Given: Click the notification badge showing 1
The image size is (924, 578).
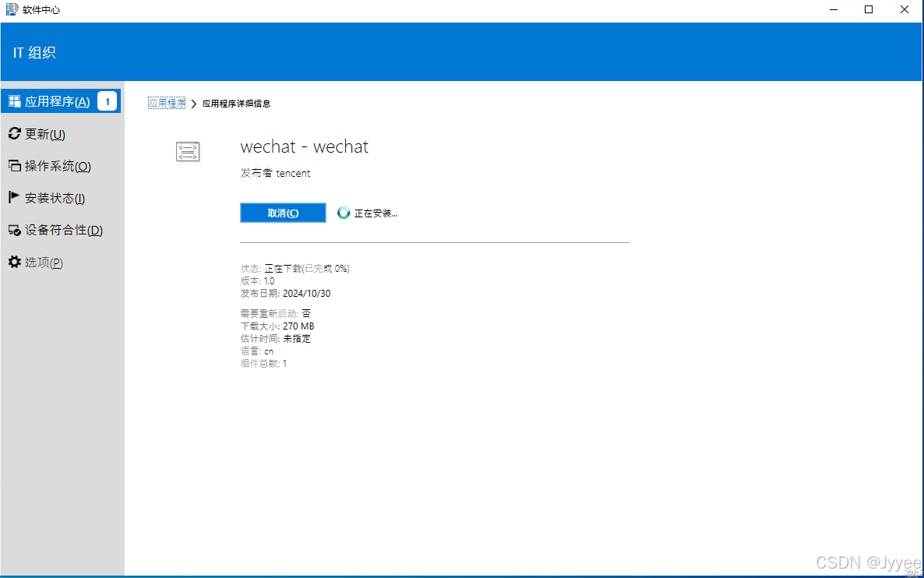Looking at the screenshot, I should tap(107, 100).
